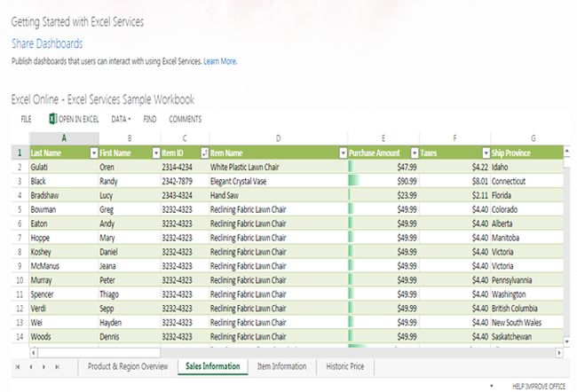Click the last name cell McManus

pyautogui.click(x=64, y=266)
